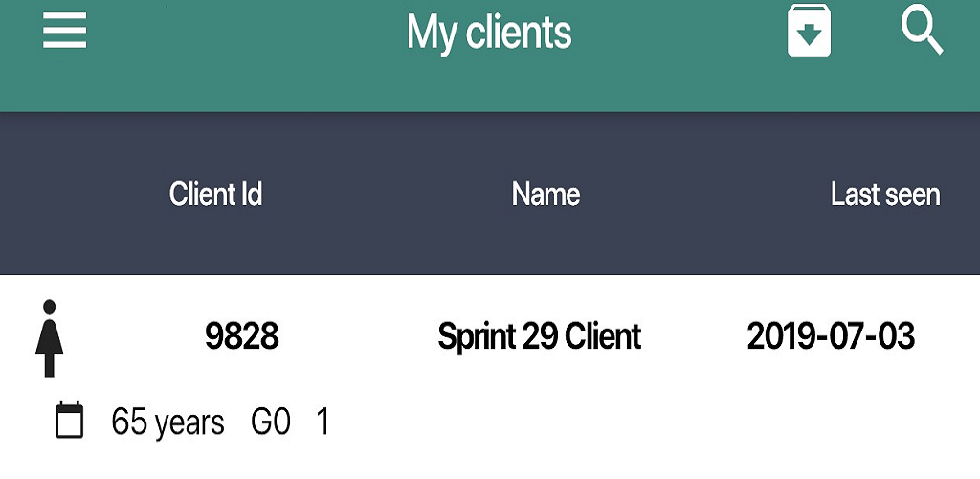Select the last seen date 2019-07-03
Viewport: 980px width, 479px height.
pos(831,336)
